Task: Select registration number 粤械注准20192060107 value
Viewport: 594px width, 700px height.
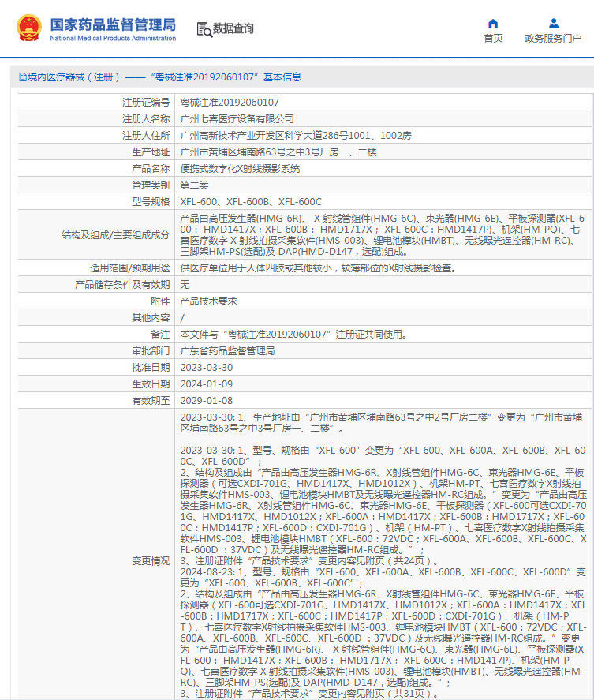Action: click(x=230, y=103)
